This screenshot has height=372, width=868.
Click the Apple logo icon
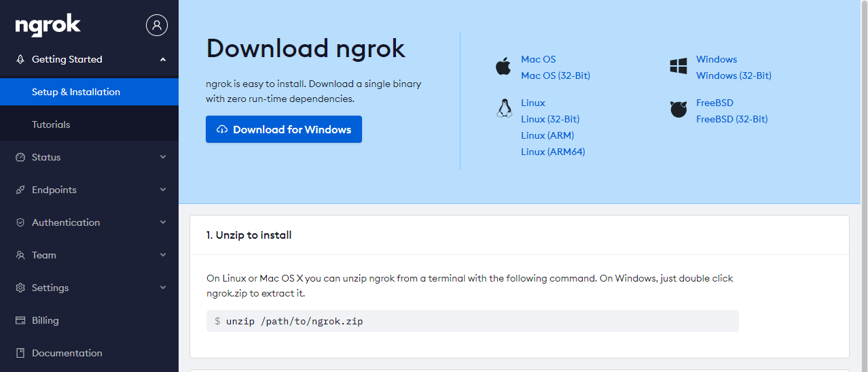[503, 67]
